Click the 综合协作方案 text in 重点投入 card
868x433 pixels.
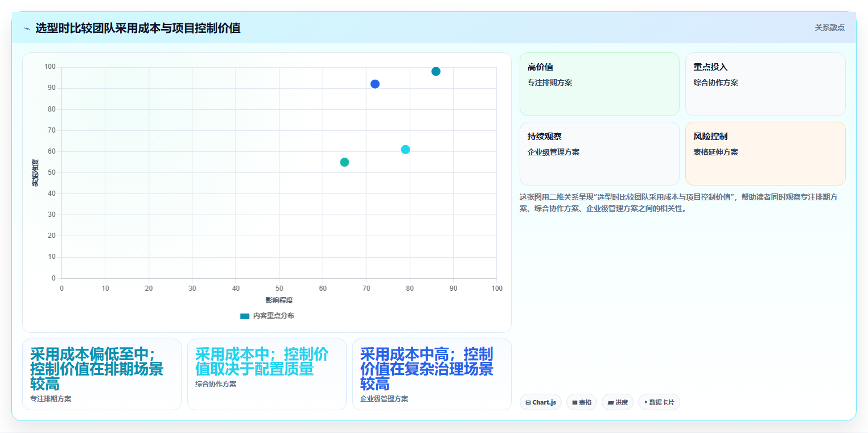pos(716,83)
